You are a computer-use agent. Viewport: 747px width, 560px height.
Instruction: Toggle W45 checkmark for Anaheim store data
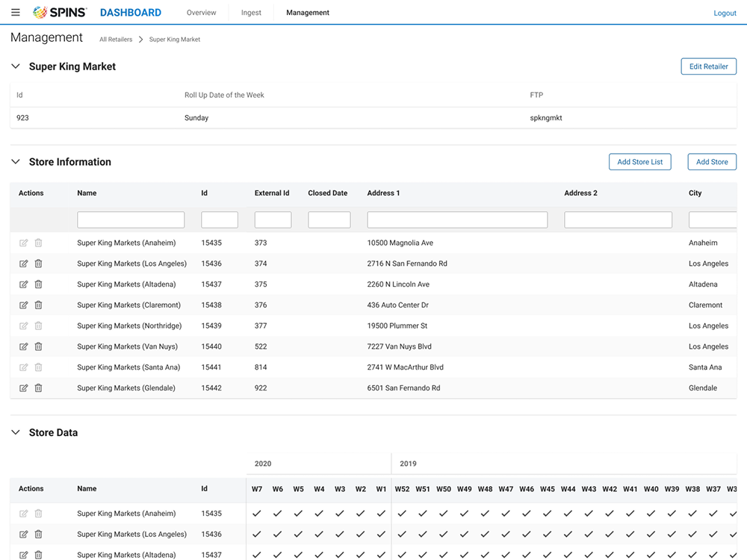[x=547, y=514]
